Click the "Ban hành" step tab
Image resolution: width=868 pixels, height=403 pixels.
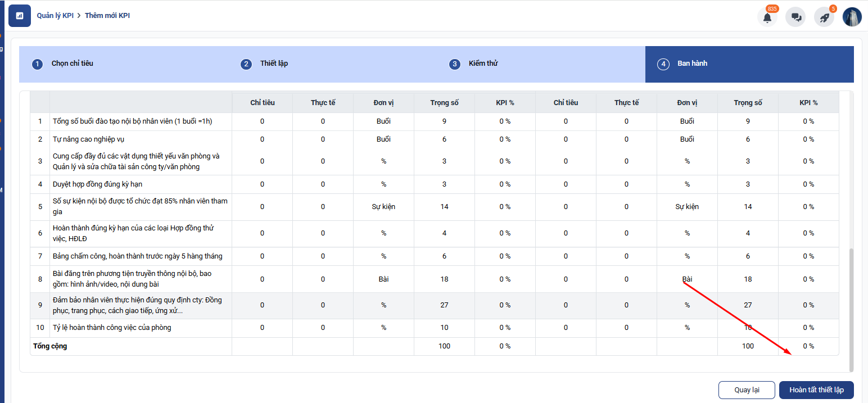click(x=692, y=64)
